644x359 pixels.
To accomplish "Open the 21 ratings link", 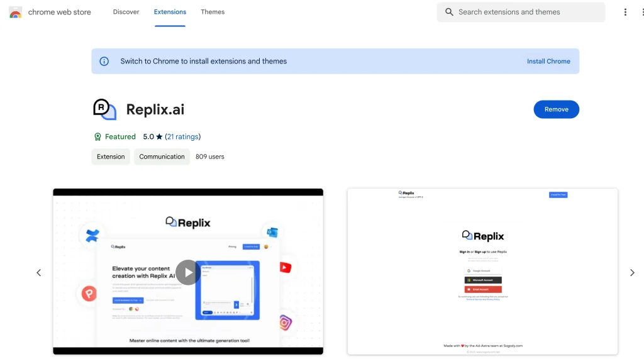I will [x=183, y=137].
